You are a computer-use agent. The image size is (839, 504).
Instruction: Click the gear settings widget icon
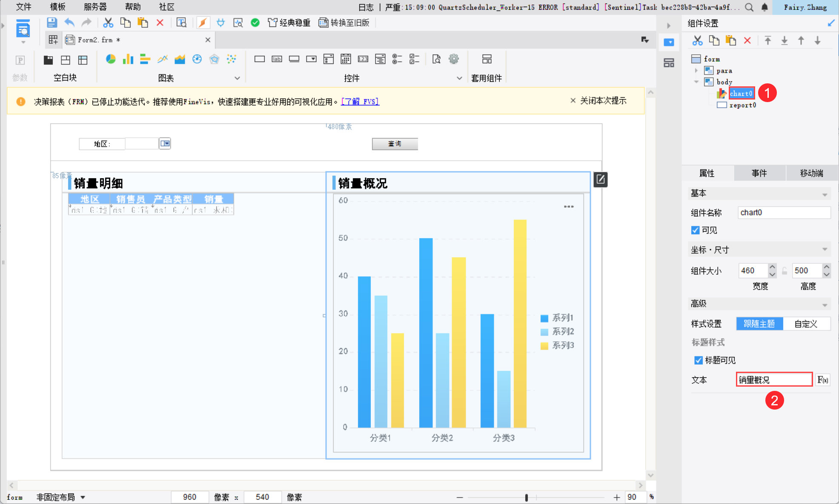click(454, 59)
